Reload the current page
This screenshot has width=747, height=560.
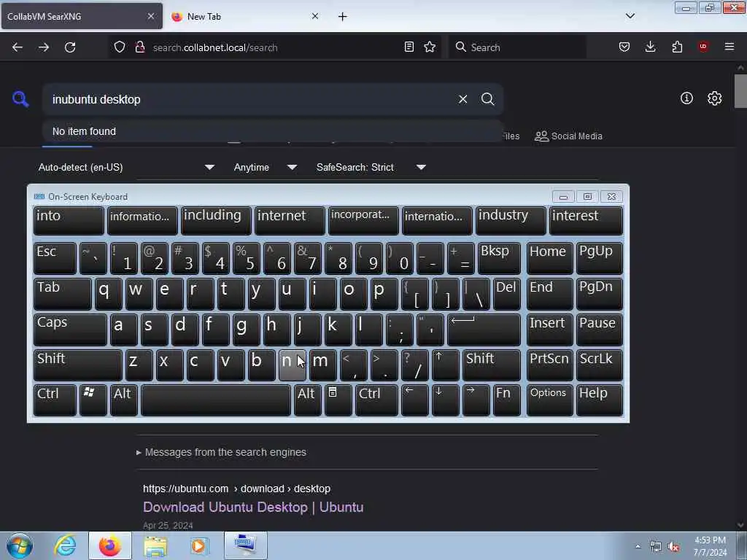70,47
